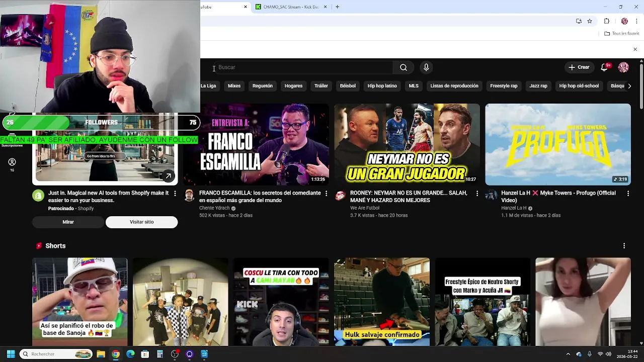Open Microsoft Store from taskbar
This screenshot has height=362, width=644.
coord(145,354)
